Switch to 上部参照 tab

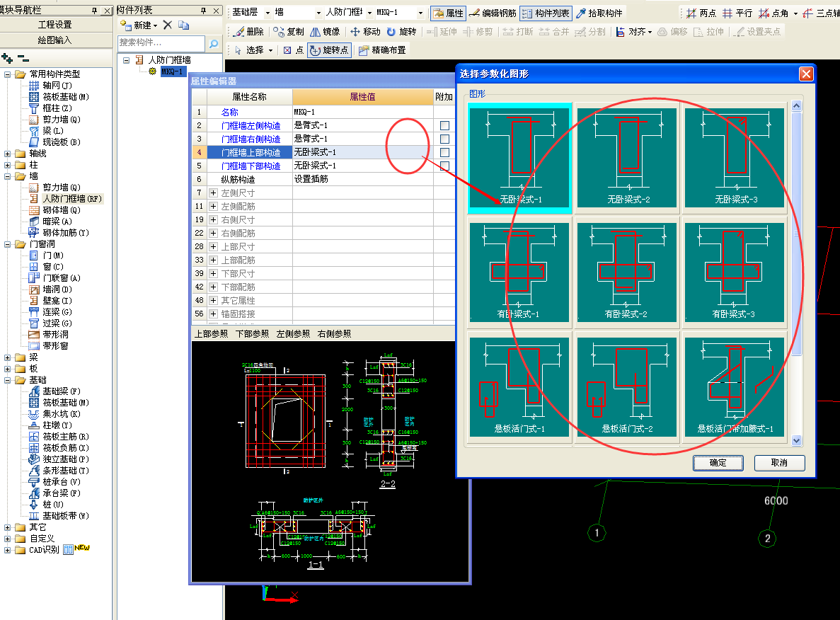point(211,334)
